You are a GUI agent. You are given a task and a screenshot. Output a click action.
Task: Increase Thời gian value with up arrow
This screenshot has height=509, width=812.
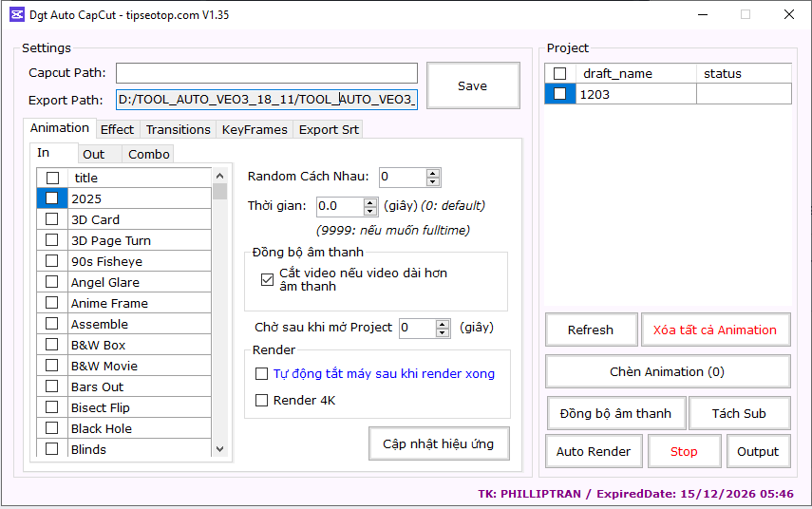369,202
